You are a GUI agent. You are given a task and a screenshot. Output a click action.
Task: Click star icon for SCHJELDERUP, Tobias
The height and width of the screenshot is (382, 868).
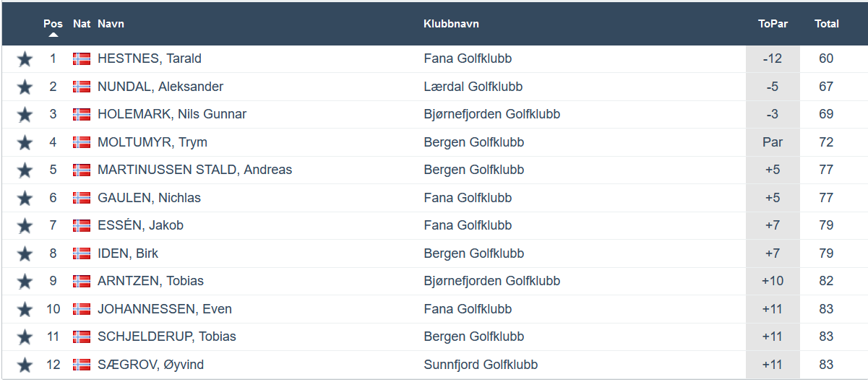click(x=25, y=337)
